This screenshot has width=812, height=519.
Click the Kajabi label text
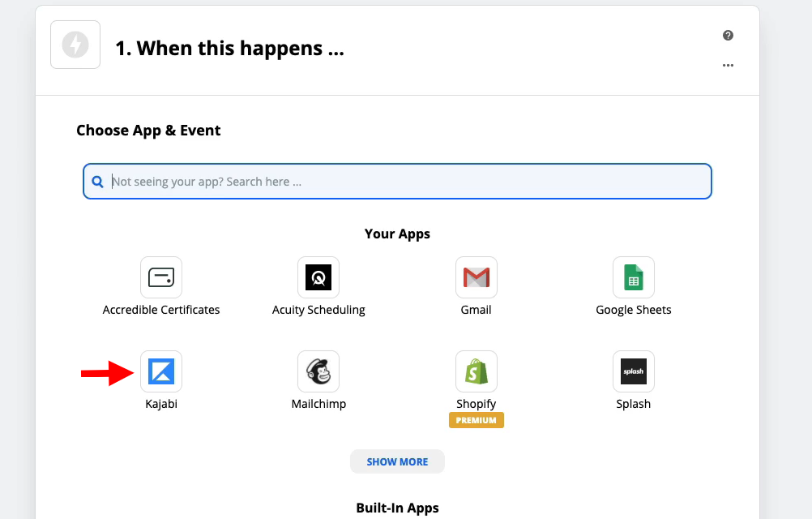(161, 404)
